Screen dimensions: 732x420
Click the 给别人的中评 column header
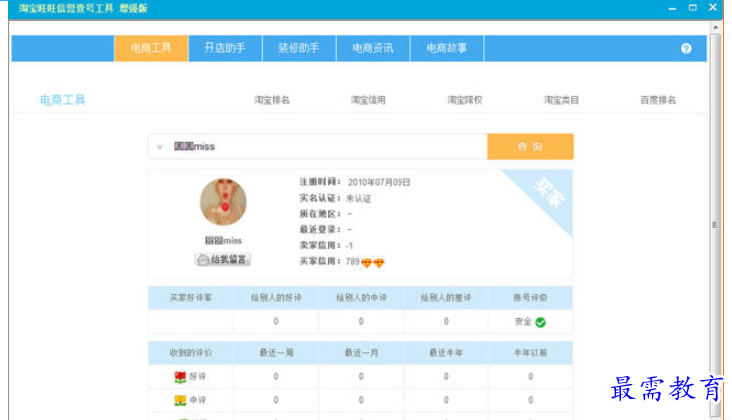(x=361, y=298)
